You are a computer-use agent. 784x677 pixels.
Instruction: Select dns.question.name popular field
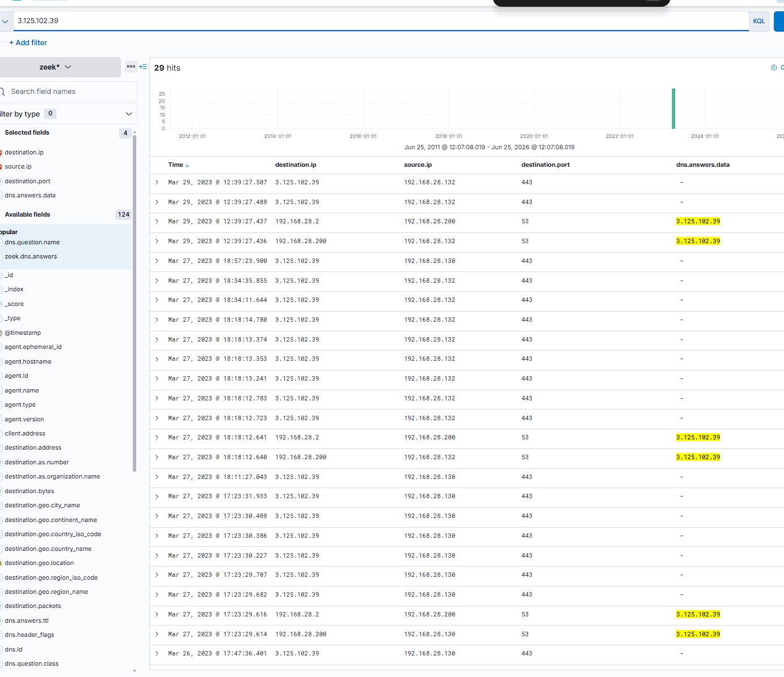point(32,242)
